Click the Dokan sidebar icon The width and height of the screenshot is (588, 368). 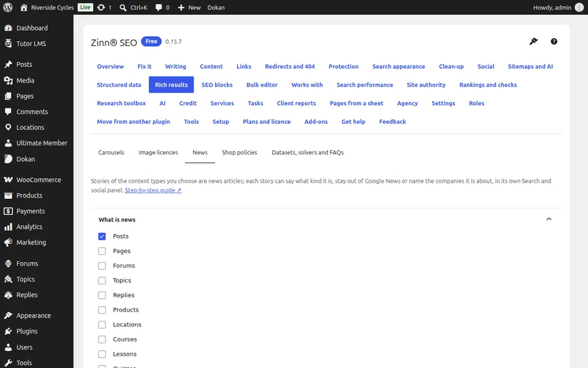coord(8,159)
